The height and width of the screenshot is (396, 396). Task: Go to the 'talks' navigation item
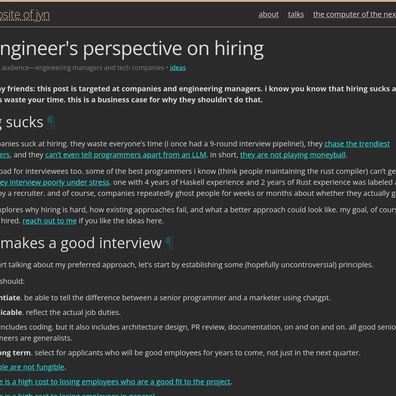[x=296, y=14]
